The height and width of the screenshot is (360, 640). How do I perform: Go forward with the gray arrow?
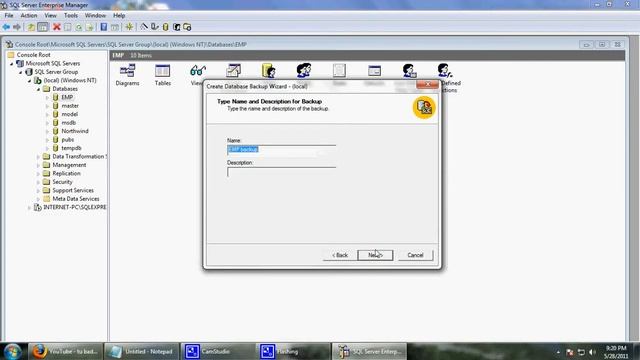point(17,27)
